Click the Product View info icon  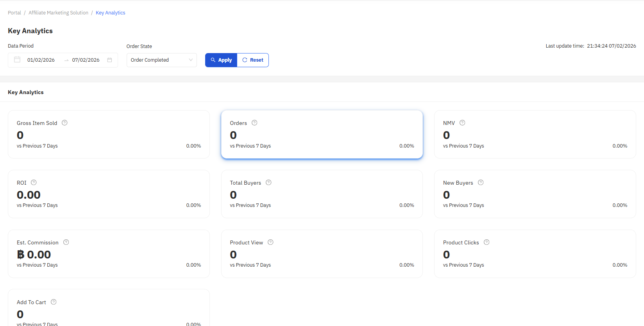click(x=270, y=242)
